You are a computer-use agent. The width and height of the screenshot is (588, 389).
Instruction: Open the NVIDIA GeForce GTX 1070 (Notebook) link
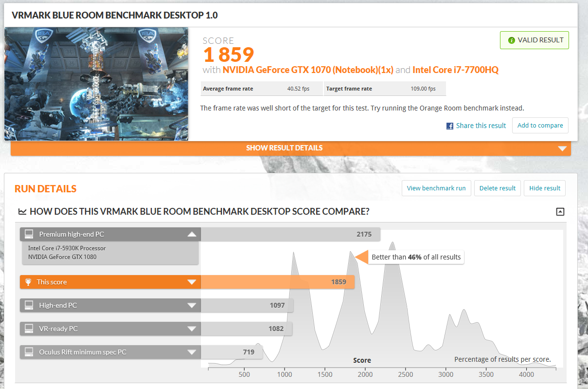click(308, 70)
